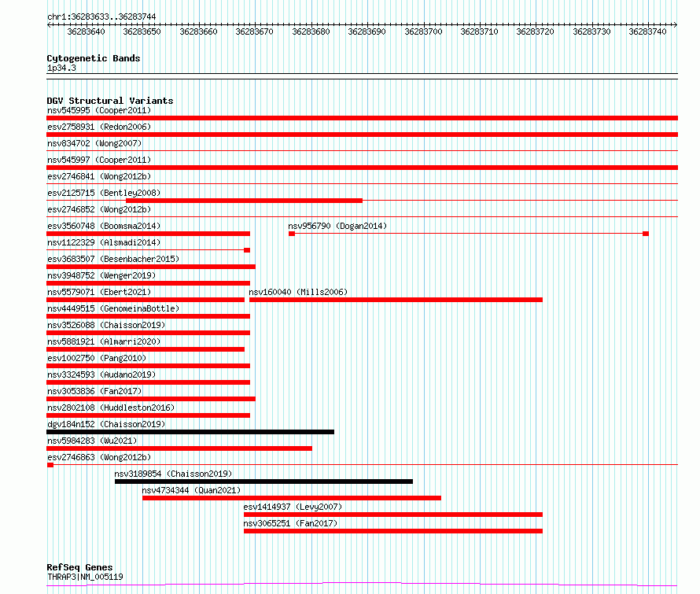Screen dimensions: 700x594
Task: Click the nsv545995 (Cooper2011) variant bar
Action: tap(362, 118)
